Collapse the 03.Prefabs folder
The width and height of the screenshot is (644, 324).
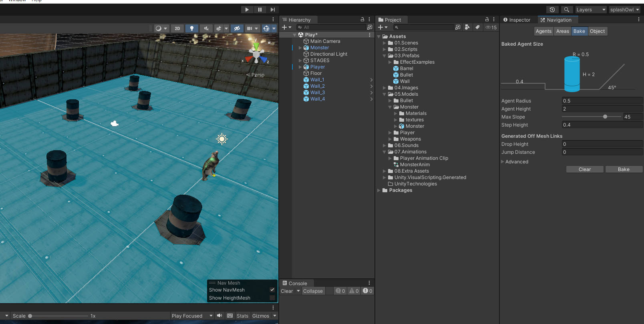[384, 56]
